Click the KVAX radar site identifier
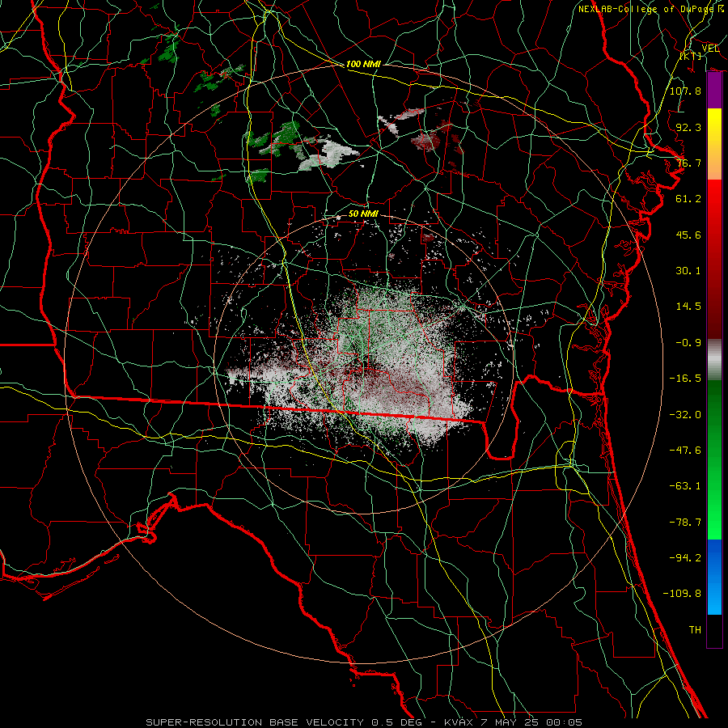 point(459,722)
